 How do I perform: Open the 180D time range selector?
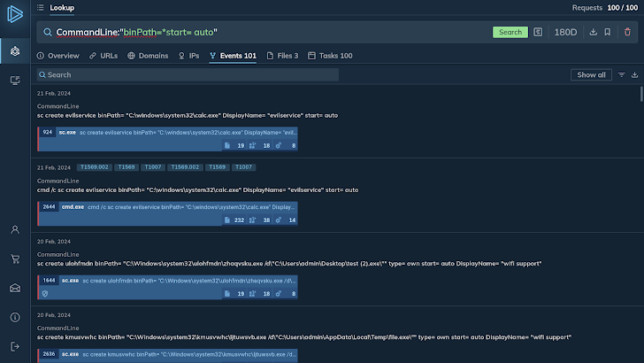click(565, 32)
